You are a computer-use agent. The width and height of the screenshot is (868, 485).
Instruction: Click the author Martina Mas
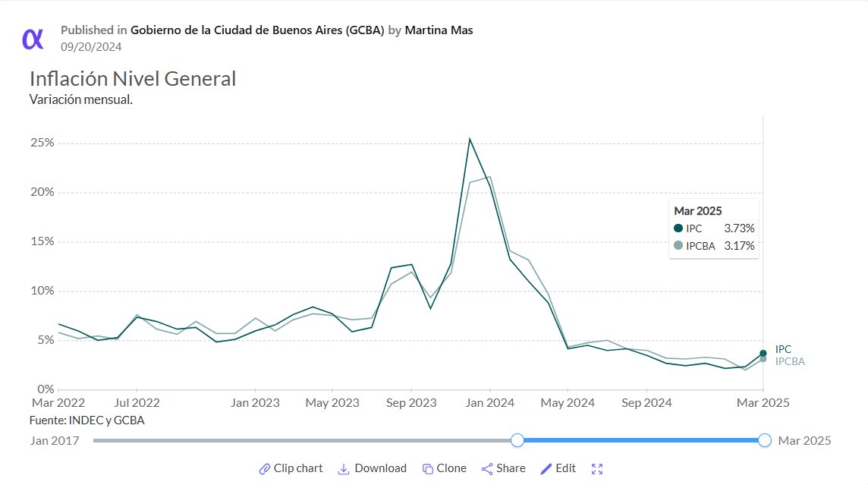coord(439,30)
